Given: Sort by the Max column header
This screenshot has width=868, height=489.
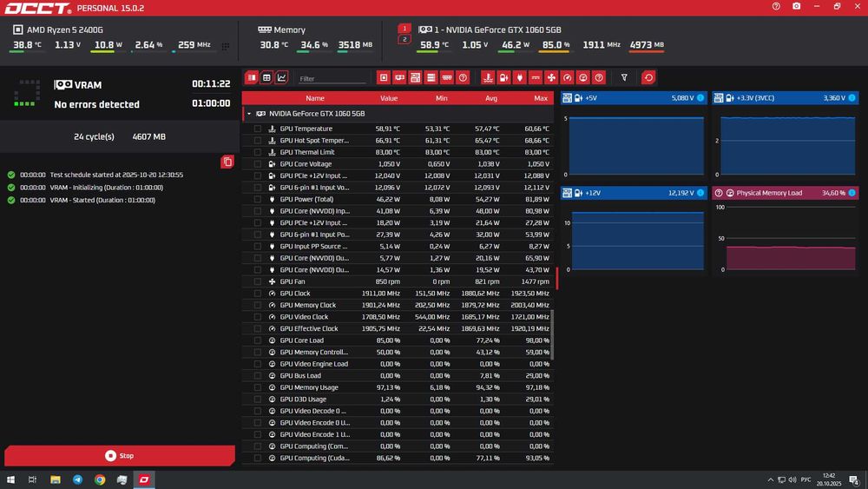Looking at the screenshot, I should coord(541,98).
